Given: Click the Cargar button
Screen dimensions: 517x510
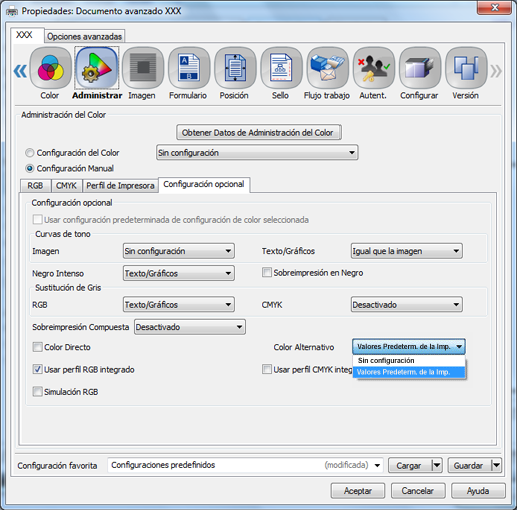Looking at the screenshot, I should click(x=410, y=465).
